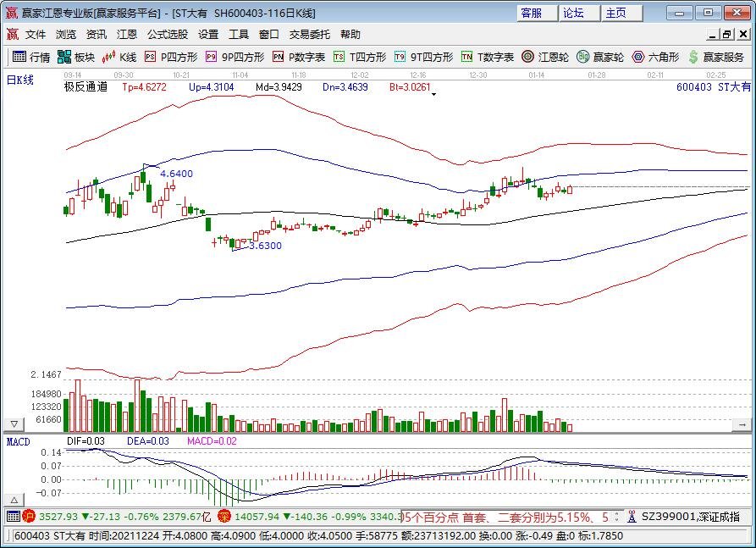Click the Dn=3.4639 value
The width and height of the screenshot is (756, 548).
click(x=345, y=87)
